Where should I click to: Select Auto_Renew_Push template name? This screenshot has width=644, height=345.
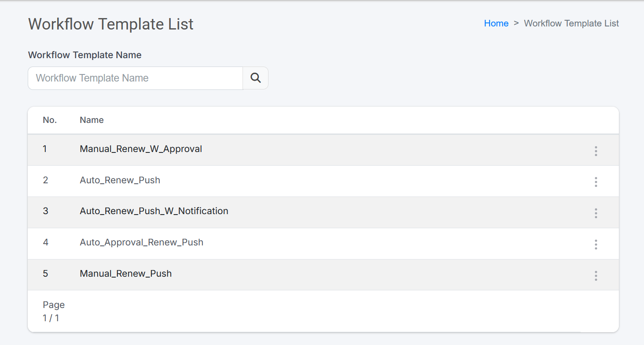120,180
